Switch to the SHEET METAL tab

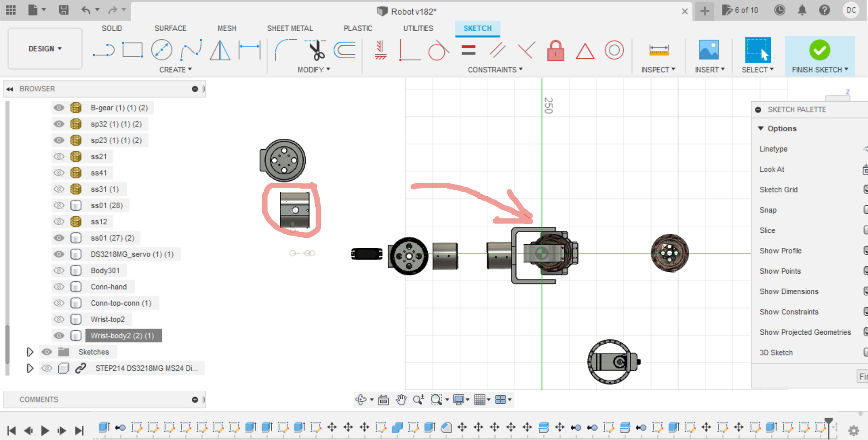pyautogui.click(x=290, y=28)
